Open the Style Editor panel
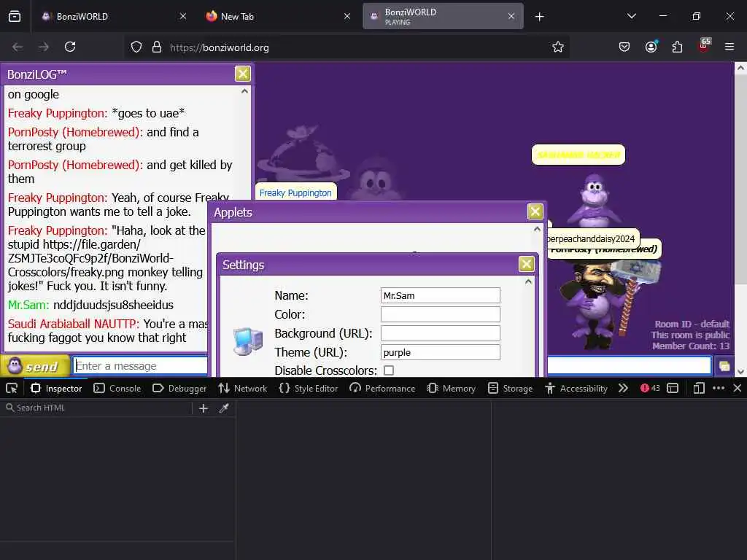The image size is (747, 560). (309, 388)
